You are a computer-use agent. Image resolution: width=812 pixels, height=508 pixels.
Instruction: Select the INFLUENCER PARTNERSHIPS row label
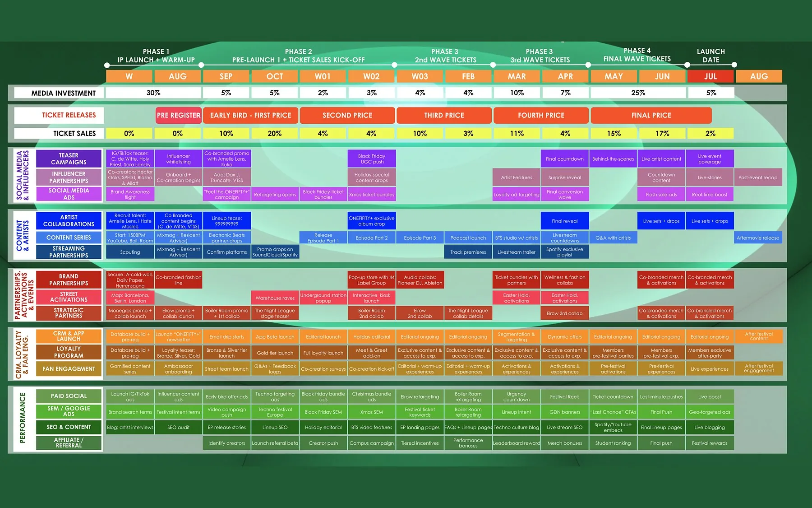(x=69, y=177)
